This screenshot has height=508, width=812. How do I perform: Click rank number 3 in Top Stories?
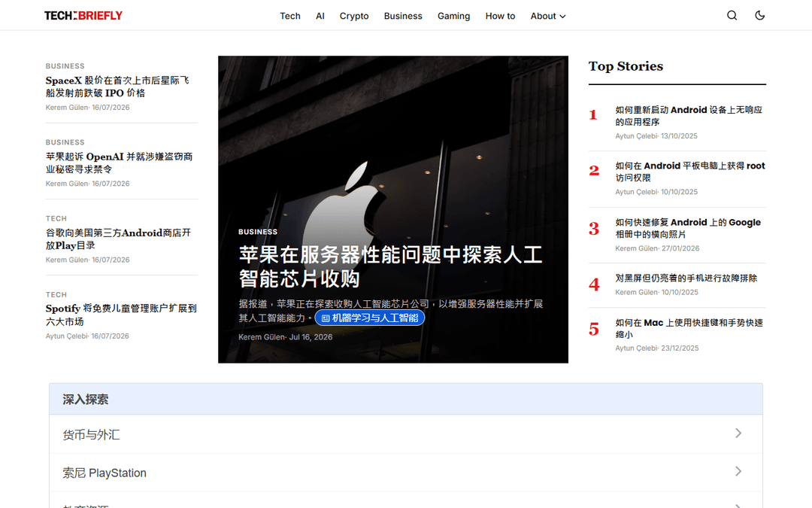tap(594, 229)
